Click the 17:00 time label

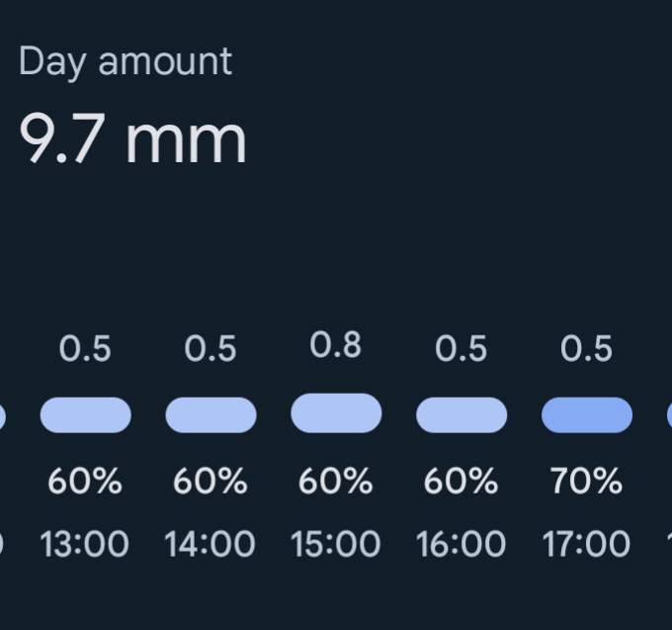point(586,544)
